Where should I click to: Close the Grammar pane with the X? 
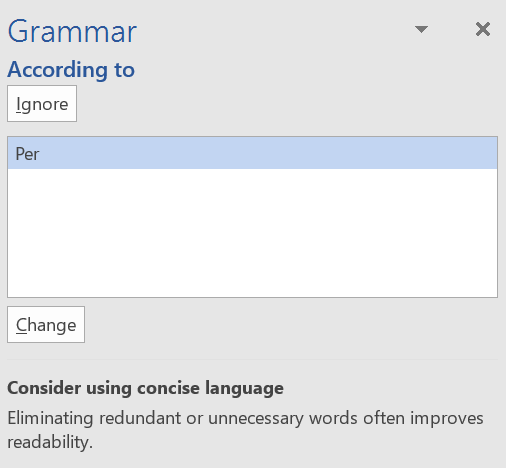pos(483,29)
